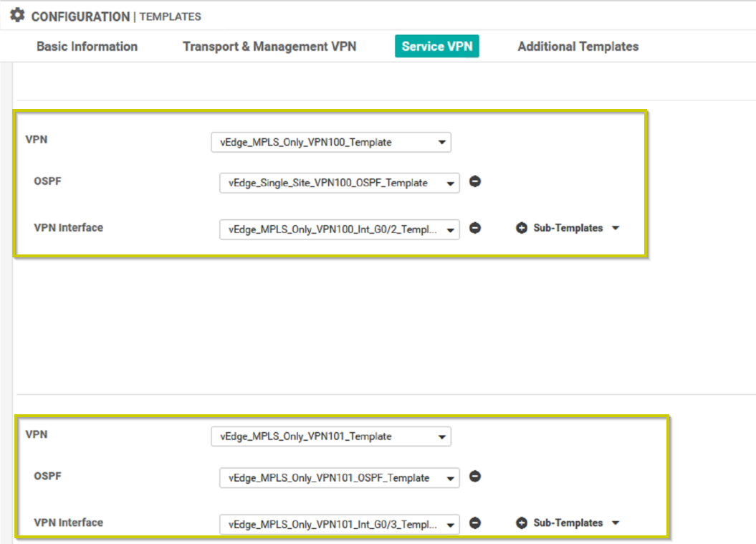The image size is (756, 544).
Task: Open the vEdge_Single_Site_VPN100_OSPF_Template dropdown
Action: click(x=340, y=183)
